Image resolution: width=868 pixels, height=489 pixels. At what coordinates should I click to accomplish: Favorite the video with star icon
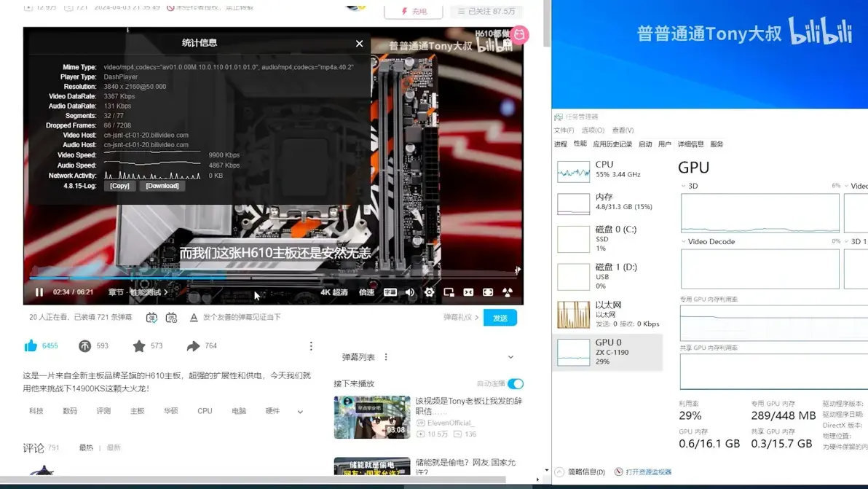[139, 345]
